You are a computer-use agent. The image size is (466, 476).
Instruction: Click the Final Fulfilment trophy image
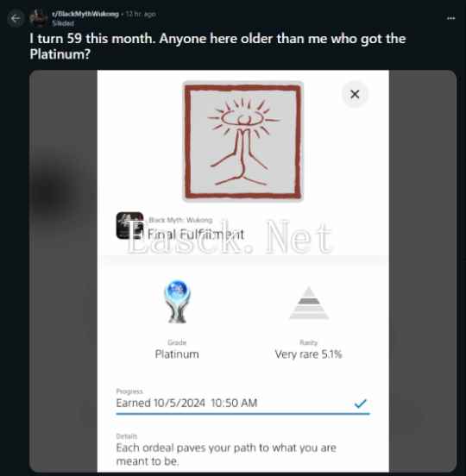pyautogui.click(x=242, y=141)
